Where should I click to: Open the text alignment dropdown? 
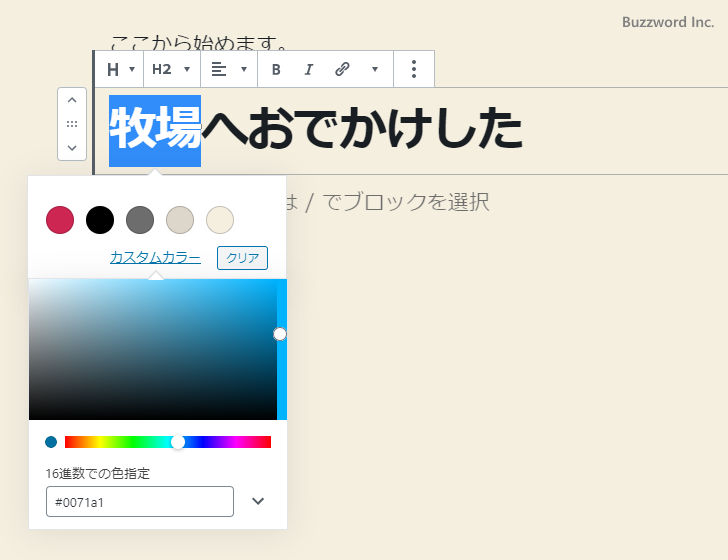pos(229,69)
